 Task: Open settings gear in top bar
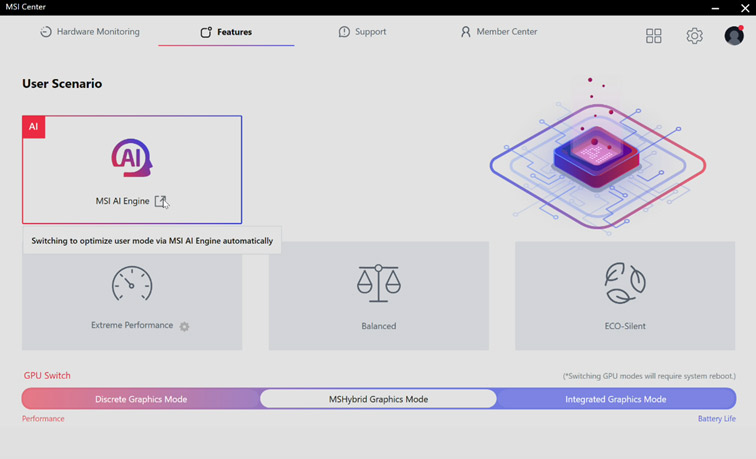pyautogui.click(x=694, y=36)
